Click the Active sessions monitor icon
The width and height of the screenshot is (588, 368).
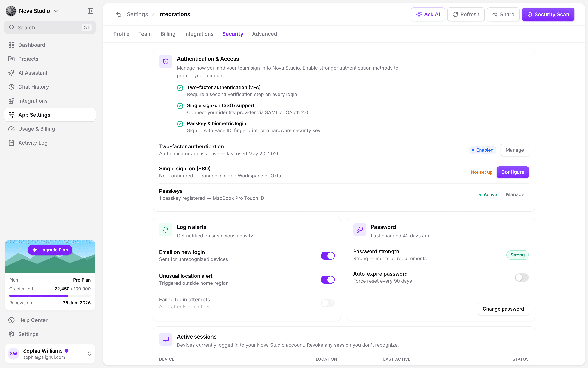tap(166, 339)
